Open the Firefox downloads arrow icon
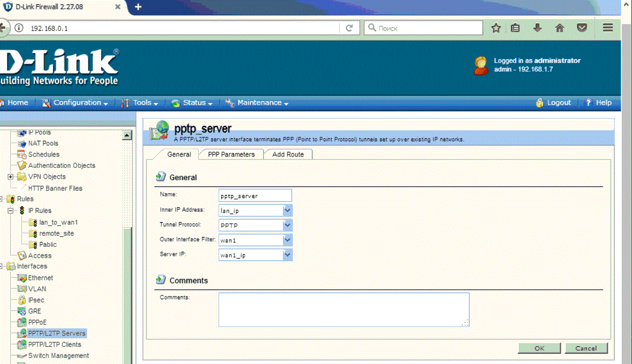 point(538,28)
